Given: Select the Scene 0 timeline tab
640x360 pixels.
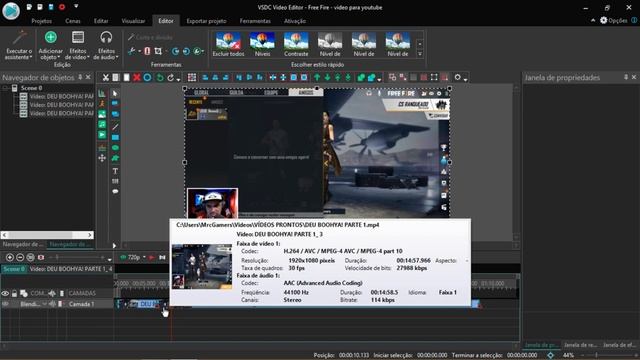Looking at the screenshot, I should [x=14, y=269].
